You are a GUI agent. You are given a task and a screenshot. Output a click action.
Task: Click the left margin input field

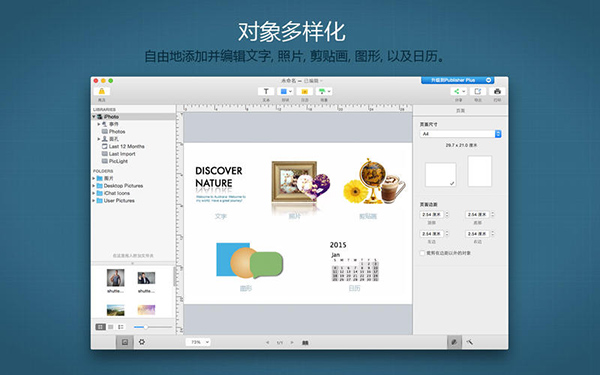[431, 234]
